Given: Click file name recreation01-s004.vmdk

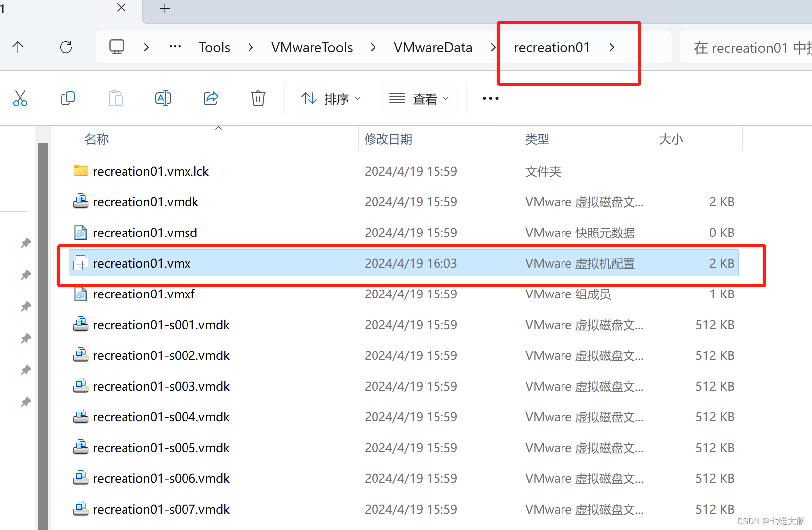Looking at the screenshot, I should (x=161, y=417).
